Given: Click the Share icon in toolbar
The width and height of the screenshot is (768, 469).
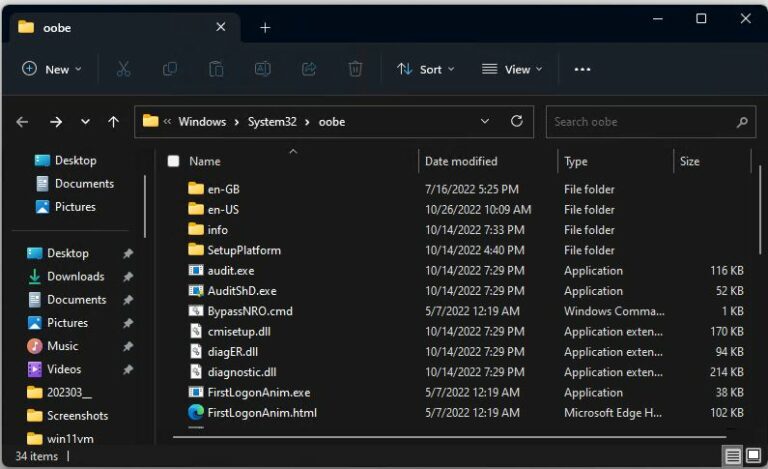Looking at the screenshot, I should (309, 69).
